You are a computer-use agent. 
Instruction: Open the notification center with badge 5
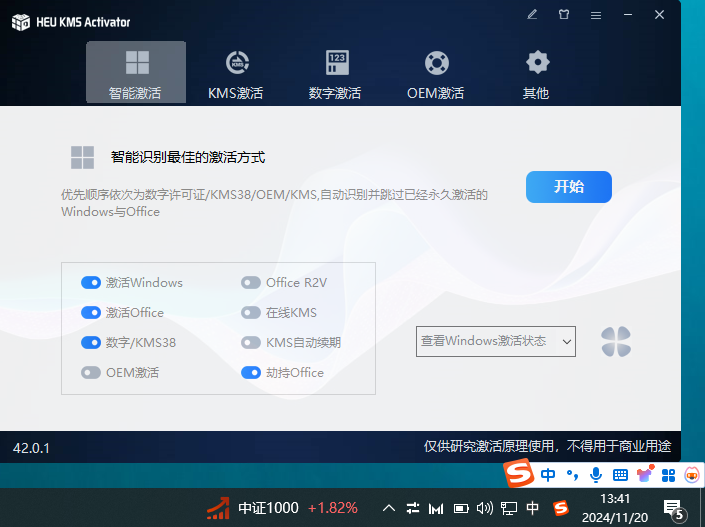coord(675,509)
